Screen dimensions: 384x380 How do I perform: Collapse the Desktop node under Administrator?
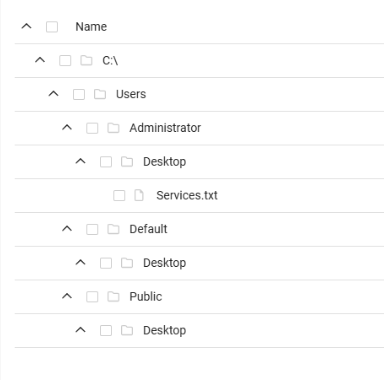tap(81, 161)
